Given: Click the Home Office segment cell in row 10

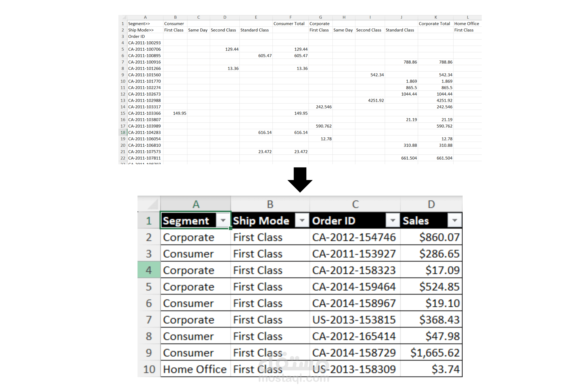Looking at the screenshot, I should click(x=195, y=369).
